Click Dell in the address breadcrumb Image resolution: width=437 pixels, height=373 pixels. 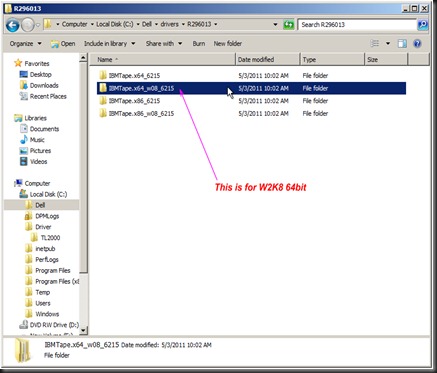[x=147, y=24]
